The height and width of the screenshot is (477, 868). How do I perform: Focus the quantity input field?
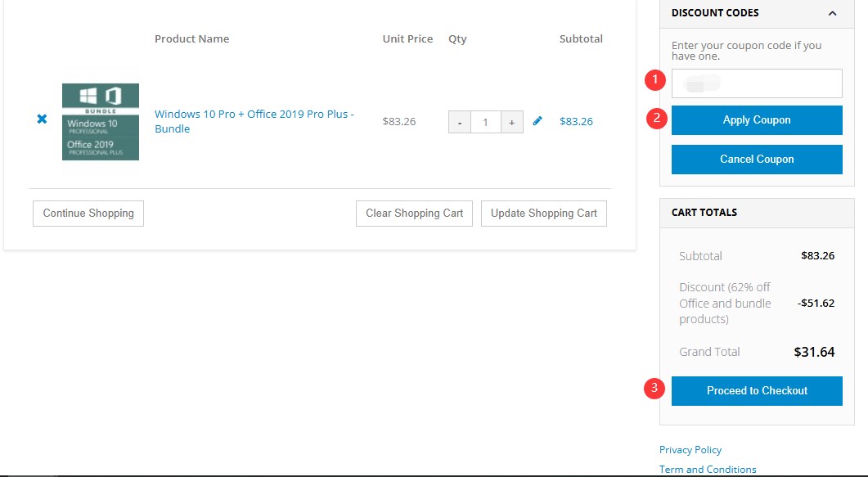point(486,122)
